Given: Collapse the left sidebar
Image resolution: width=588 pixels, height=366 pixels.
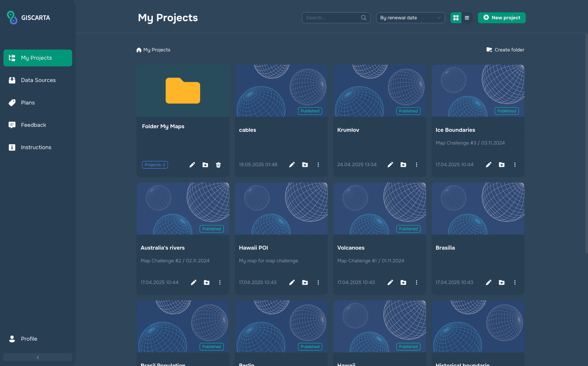Looking at the screenshot, I should point(38,357).
